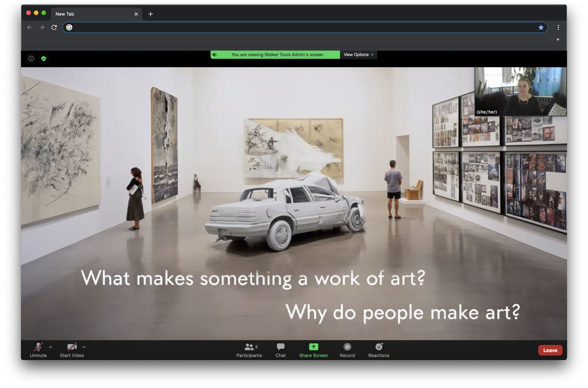
Task: Start recording with the Record button
Action: tap(347, 350)
